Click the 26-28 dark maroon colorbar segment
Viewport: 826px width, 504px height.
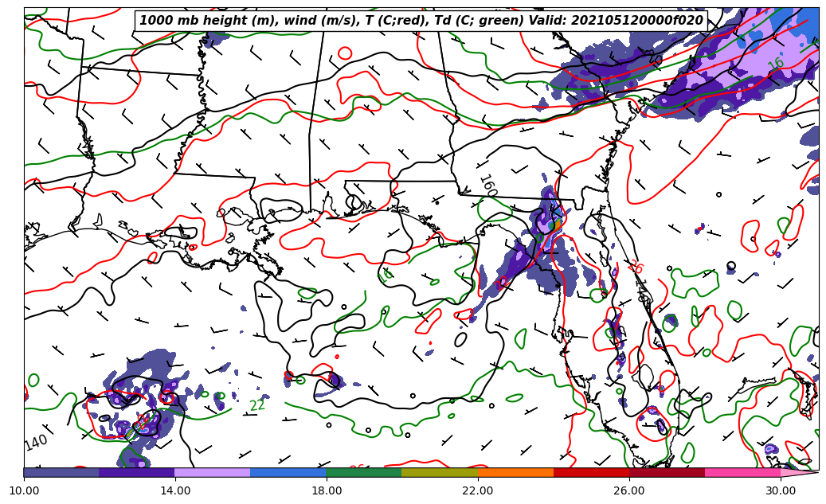[x=667, y=472]
